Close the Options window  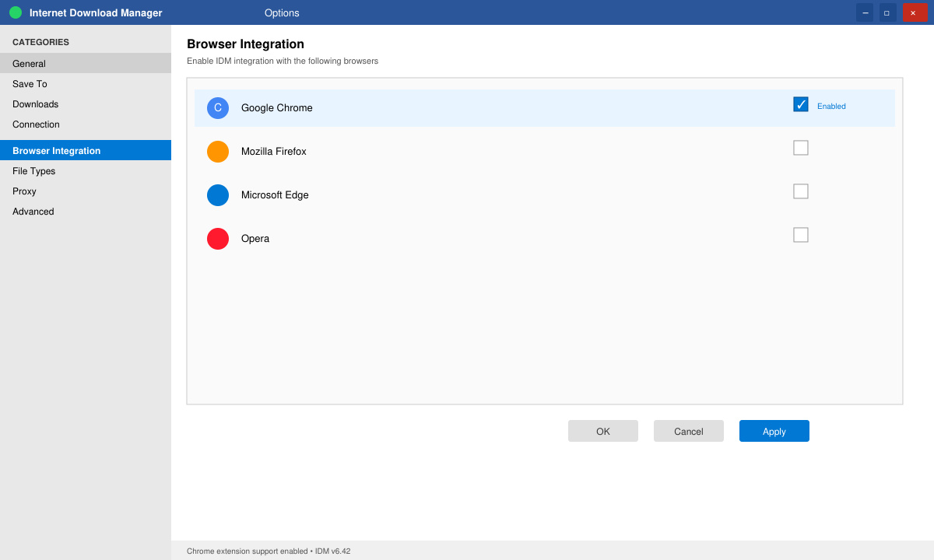915,12
